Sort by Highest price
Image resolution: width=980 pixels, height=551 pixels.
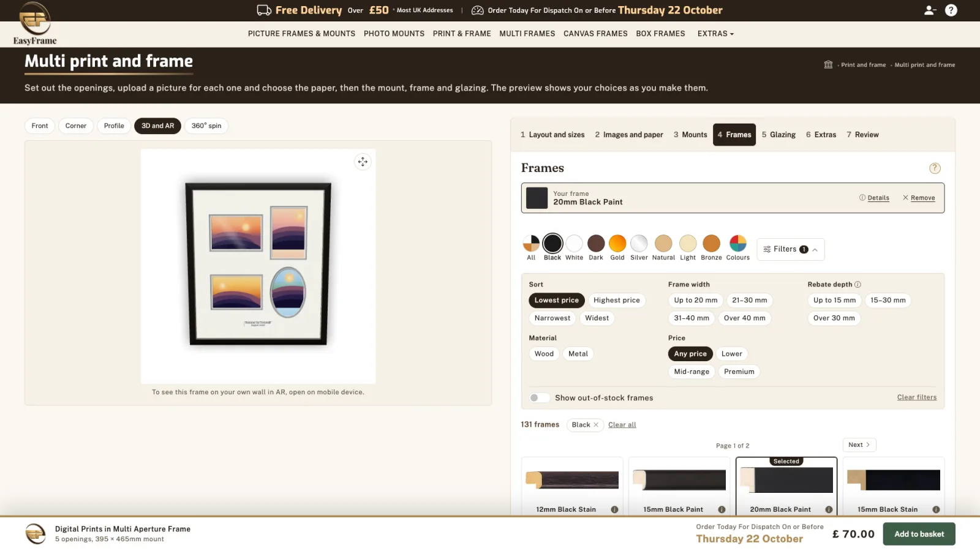point(616,300)
